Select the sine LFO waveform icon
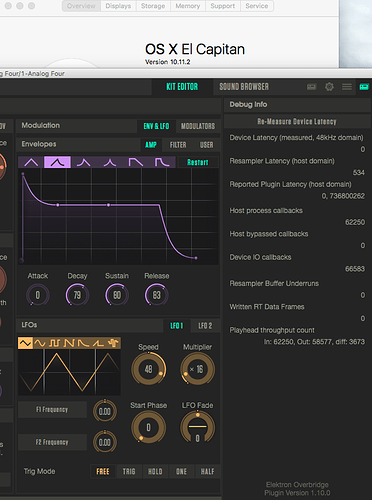 pyautogui.click(x=40, y=343)
